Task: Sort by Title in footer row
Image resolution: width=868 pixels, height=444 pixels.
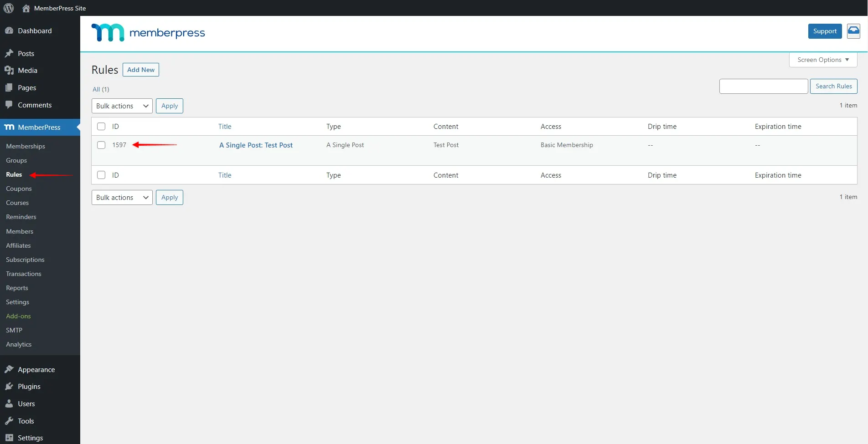Action: 225,175
